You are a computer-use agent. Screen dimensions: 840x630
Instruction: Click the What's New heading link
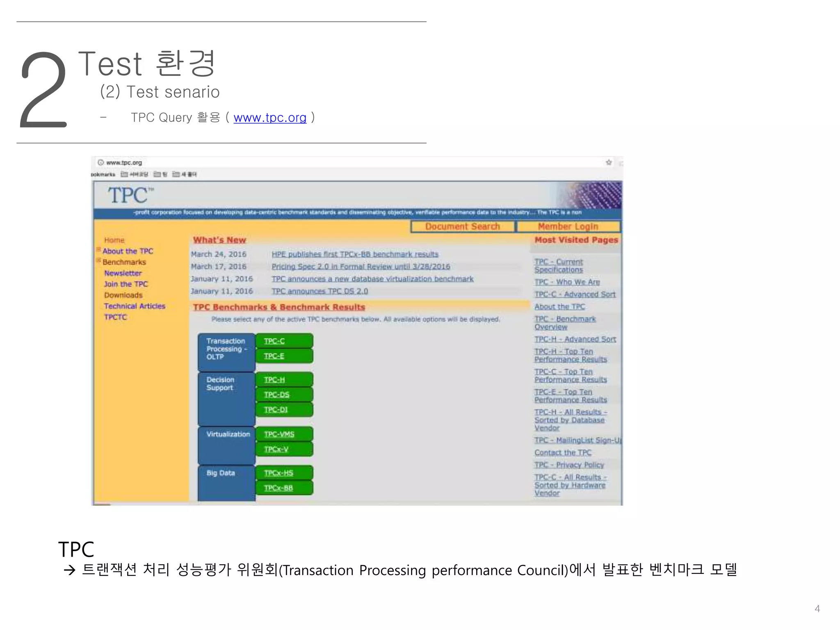point(219,240)
